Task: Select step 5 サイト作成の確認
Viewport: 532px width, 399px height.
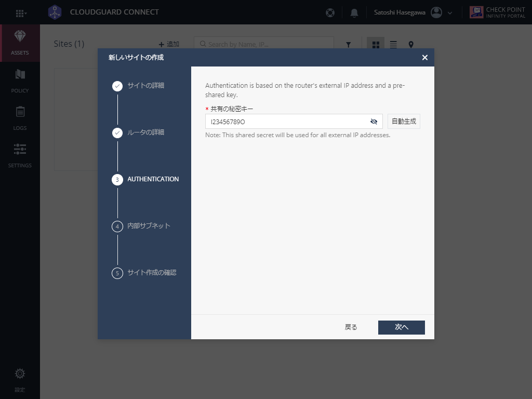Action: pos(144,273)
